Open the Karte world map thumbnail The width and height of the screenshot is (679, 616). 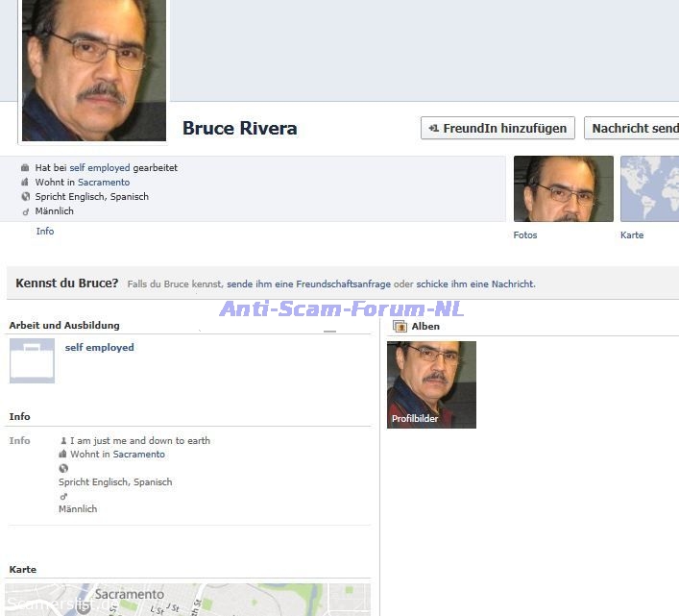pos(649,189)
